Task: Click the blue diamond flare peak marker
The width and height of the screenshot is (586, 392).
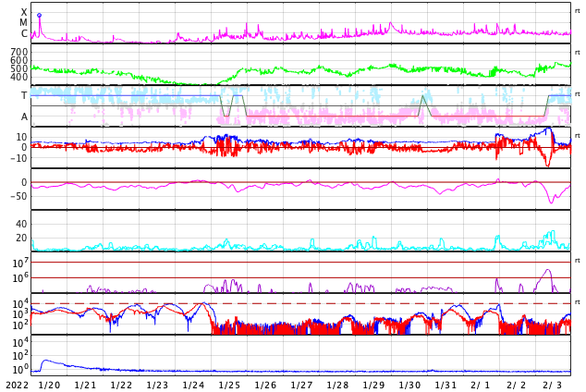Action: [x=39, y=16]
